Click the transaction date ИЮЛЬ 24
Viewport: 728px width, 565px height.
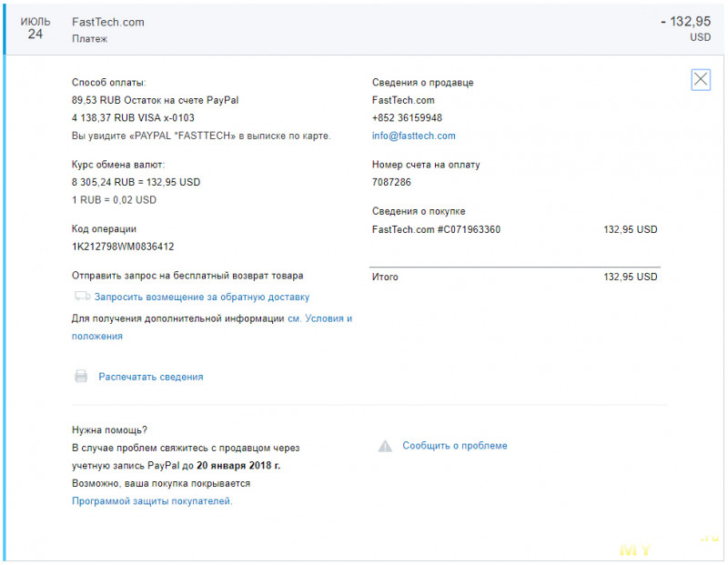click(35, 28)
